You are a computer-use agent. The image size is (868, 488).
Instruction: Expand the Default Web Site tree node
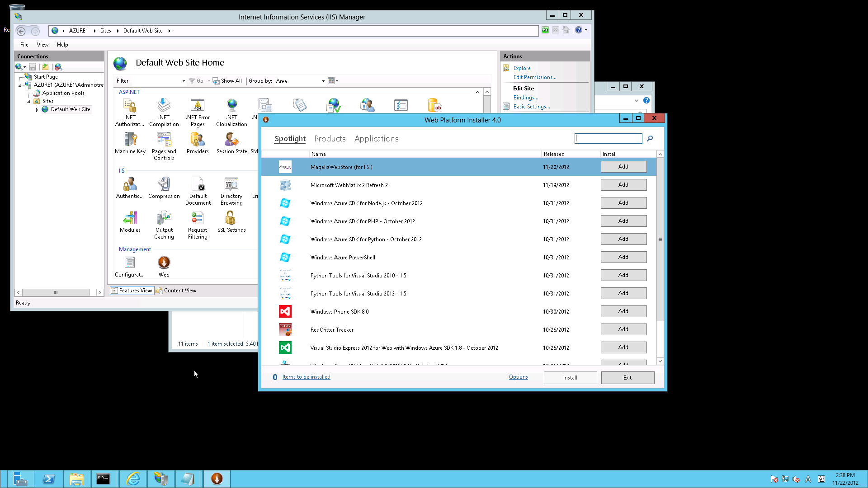(37, 110)
